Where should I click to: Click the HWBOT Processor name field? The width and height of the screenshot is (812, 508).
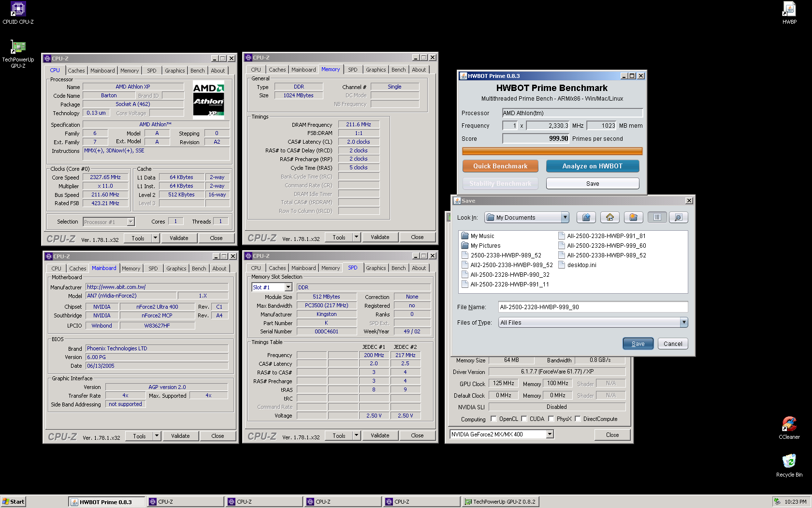573,113
